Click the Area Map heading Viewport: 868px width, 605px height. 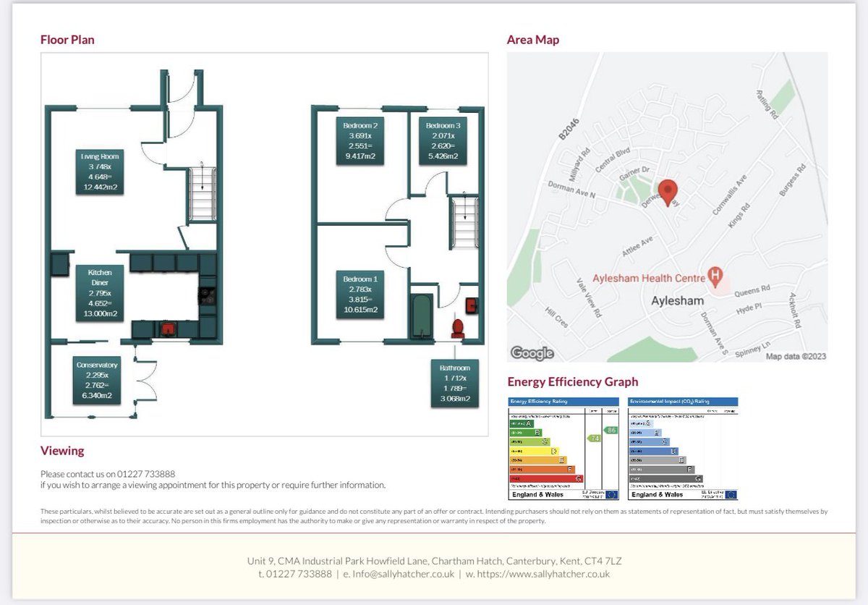[533, 40]
